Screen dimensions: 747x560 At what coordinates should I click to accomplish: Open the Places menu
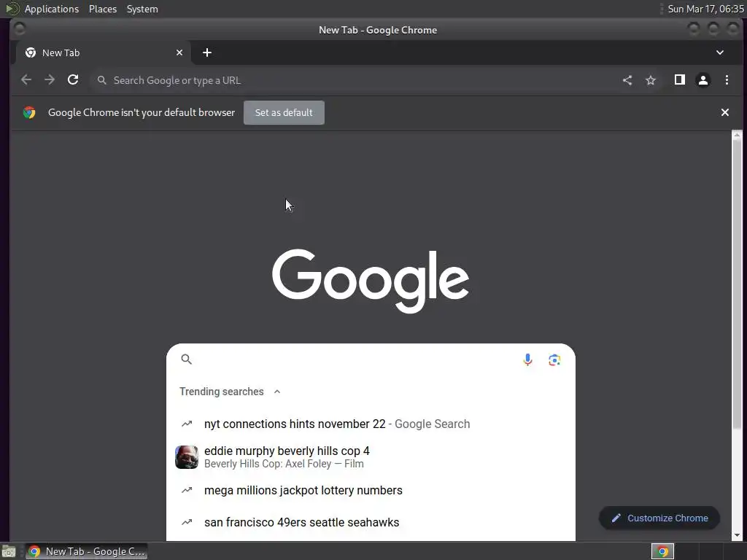pos(103,9)
